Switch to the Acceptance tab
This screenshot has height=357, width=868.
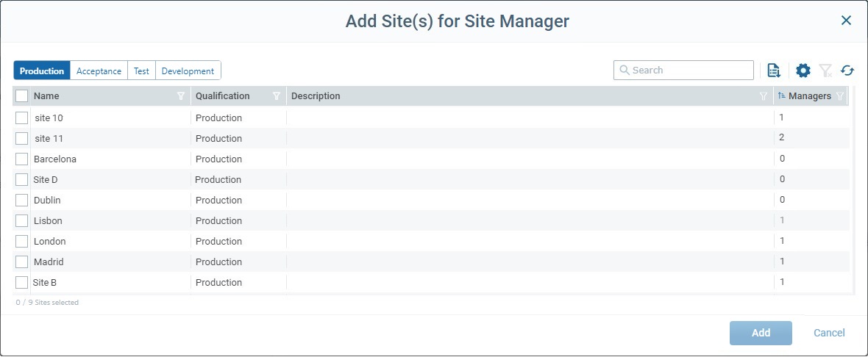click(99, 71)
